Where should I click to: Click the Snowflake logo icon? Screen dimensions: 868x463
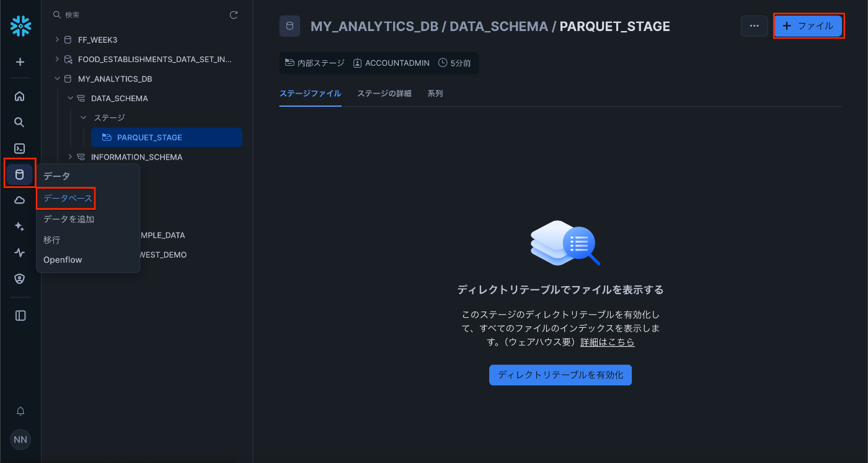(x=20, y=26)
